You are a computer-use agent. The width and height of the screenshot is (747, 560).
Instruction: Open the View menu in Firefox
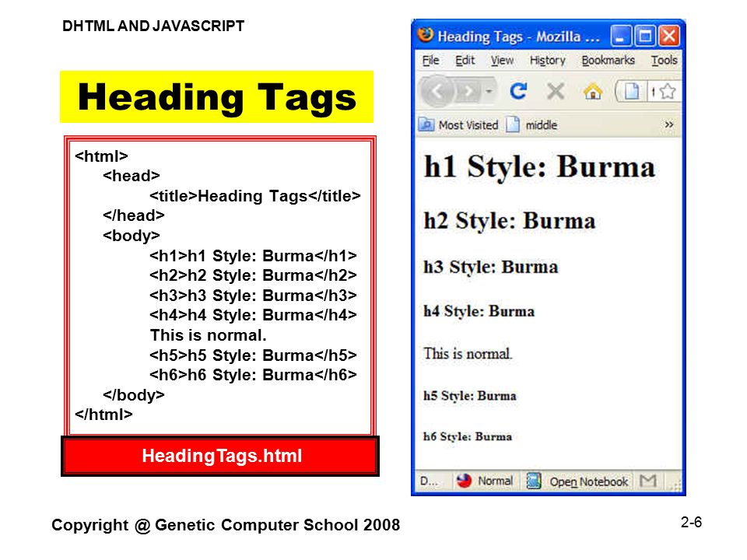tap(502, 61)
